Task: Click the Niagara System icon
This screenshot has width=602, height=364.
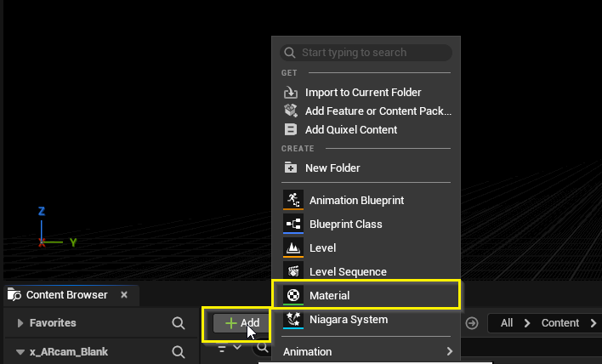Action: pyautogui.click(x=292, y=320)
